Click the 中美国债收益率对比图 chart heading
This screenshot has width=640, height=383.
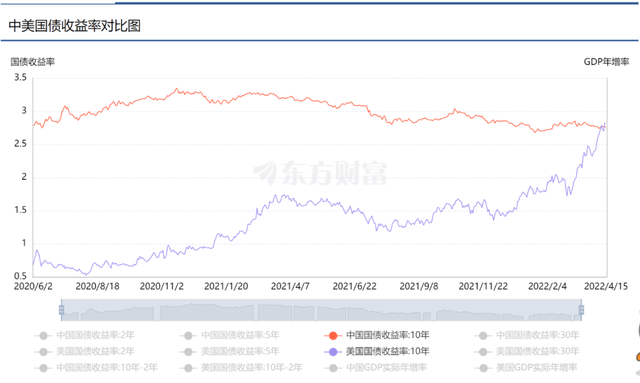(x=75, y=26)
